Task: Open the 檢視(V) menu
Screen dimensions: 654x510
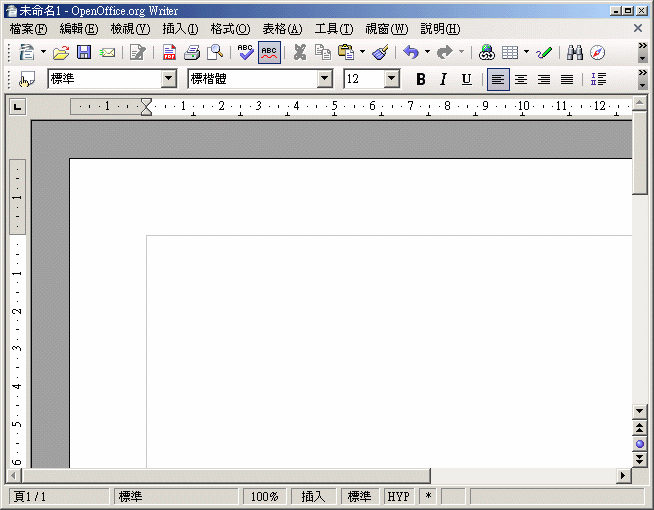Action: (x=130, y=29)
